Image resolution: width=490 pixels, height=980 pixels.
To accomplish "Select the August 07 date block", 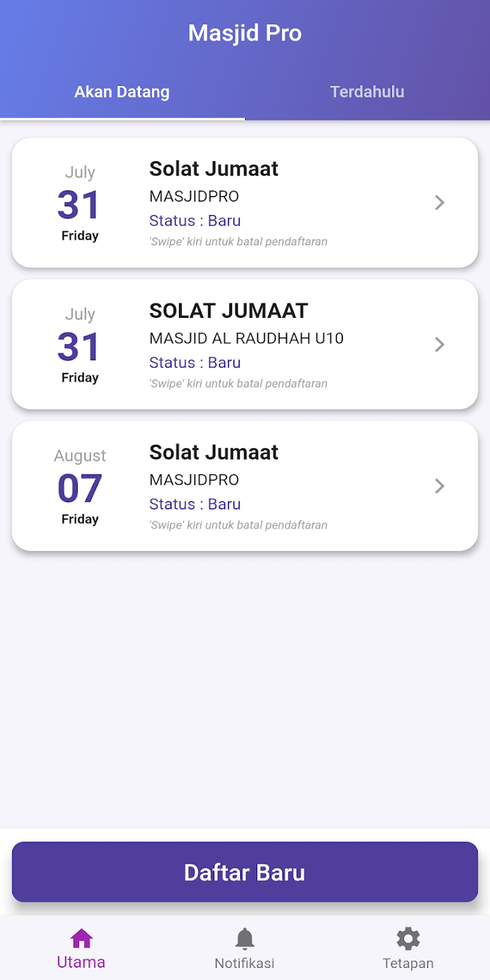I will (80, 487).
